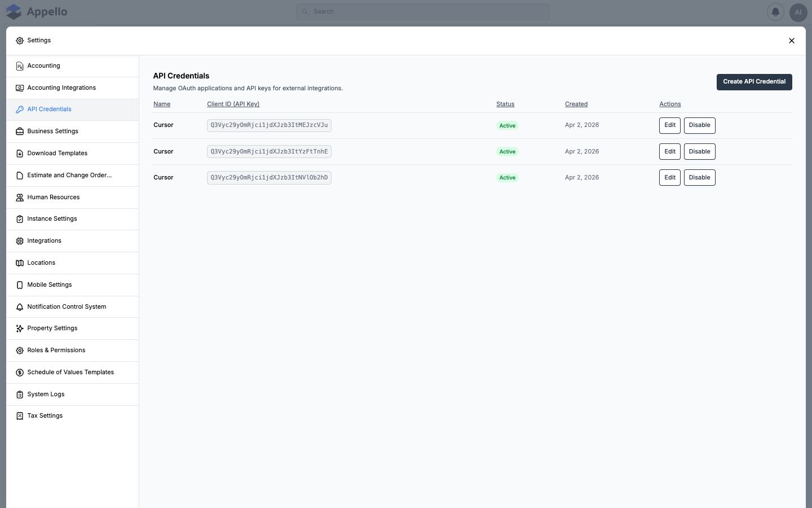Open Integrations settings
812x508 pixels.
tap(72, 241)
